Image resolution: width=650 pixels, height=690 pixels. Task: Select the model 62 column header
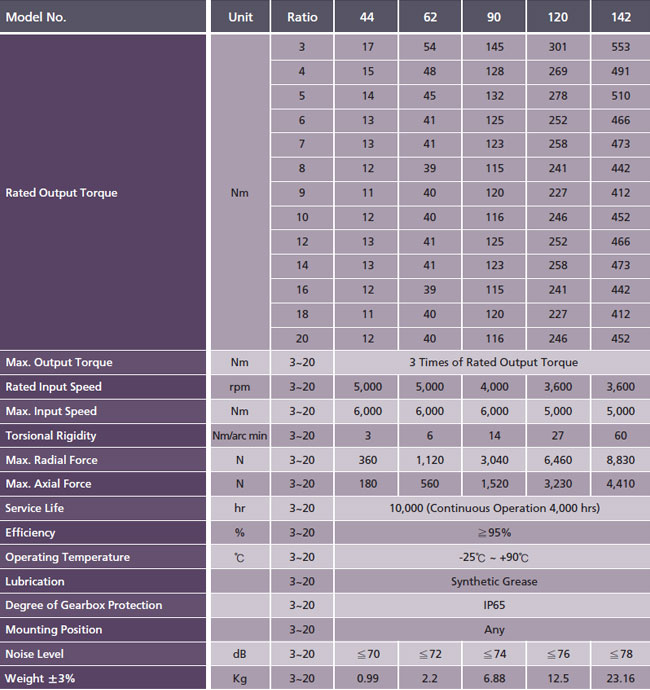click(x=430, y=16)
